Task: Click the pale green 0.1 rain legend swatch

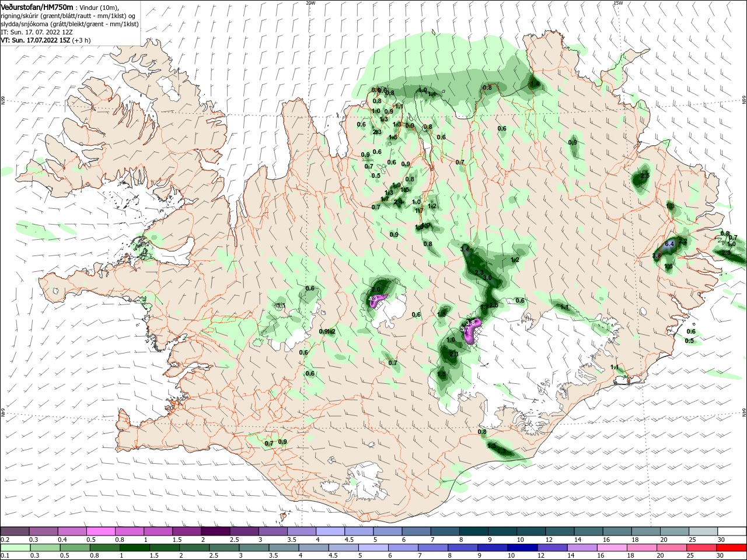Action: point(15,548)
